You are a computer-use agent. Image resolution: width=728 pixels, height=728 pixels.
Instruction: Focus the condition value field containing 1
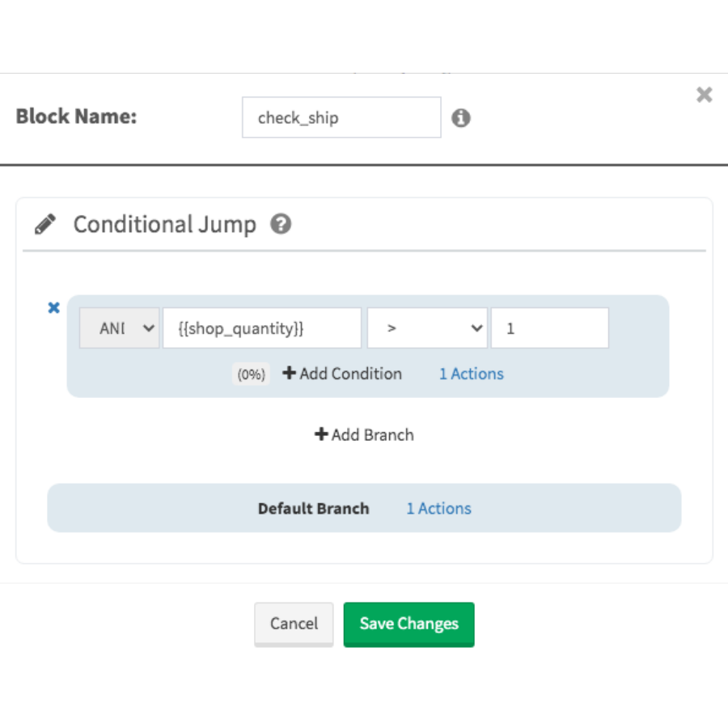click(549, 328)
